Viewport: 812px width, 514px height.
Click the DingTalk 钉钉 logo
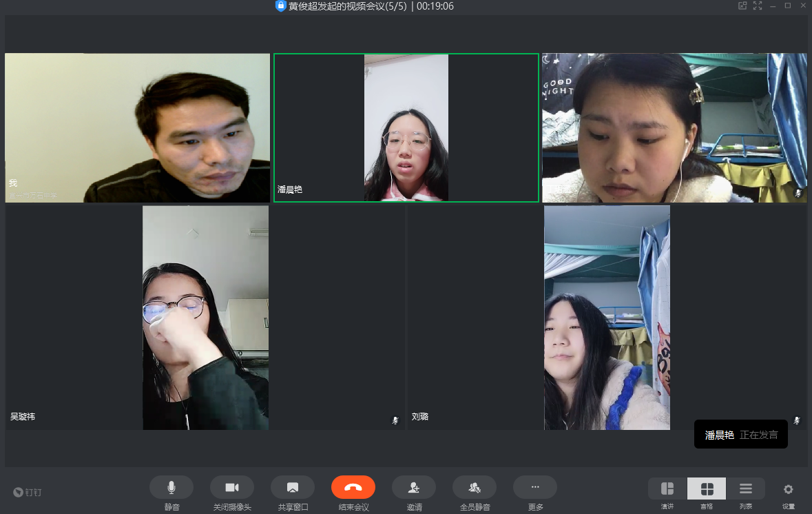28,492
